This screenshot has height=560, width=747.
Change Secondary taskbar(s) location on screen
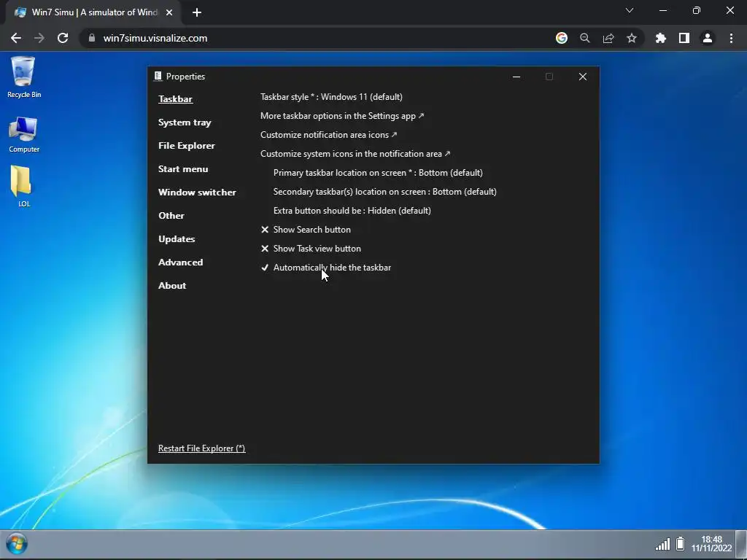[x=385, y=192]
